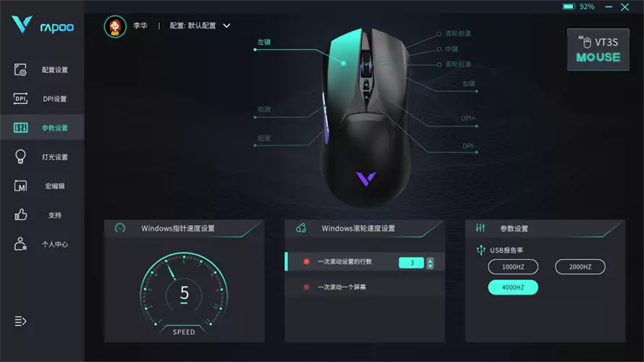Switch to the 参数设置 sidebar tab
Screen dimensions: 644x362
42,128
